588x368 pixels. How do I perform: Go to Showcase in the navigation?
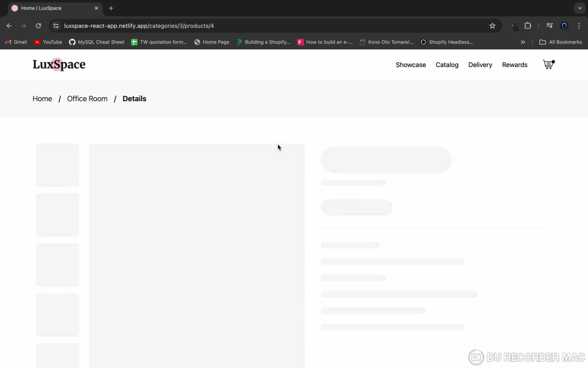410,65
